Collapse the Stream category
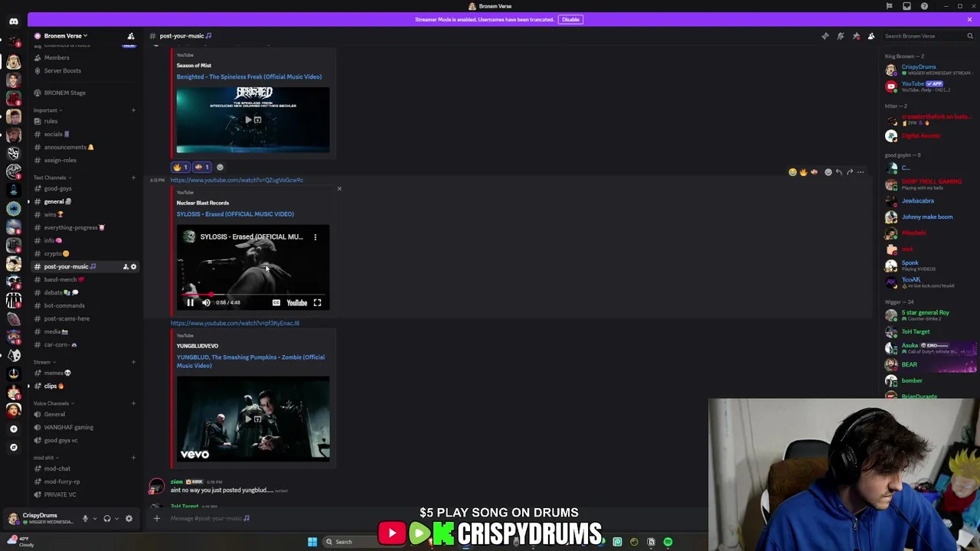Screen dimensions: 980x551 (x=43, y=362)
